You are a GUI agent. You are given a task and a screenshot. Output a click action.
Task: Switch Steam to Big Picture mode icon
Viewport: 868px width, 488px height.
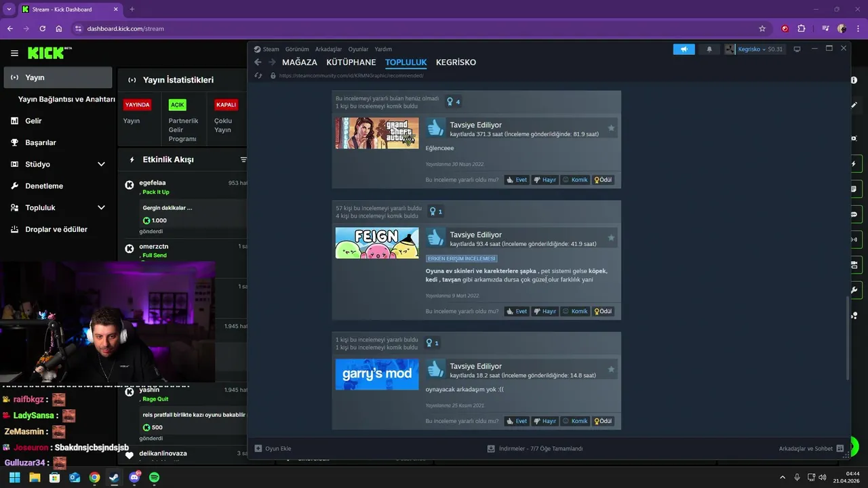[x=797, y=49]
